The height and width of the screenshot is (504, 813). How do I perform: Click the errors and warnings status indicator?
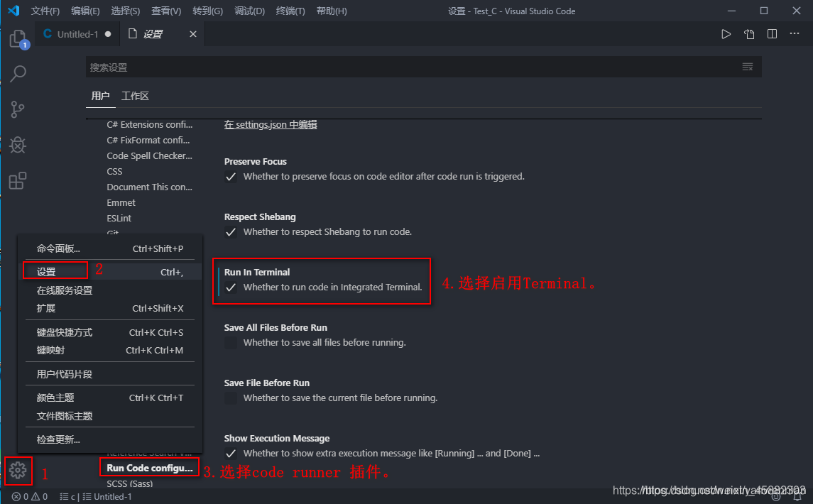pyautogui.click(x=30, y=497)
